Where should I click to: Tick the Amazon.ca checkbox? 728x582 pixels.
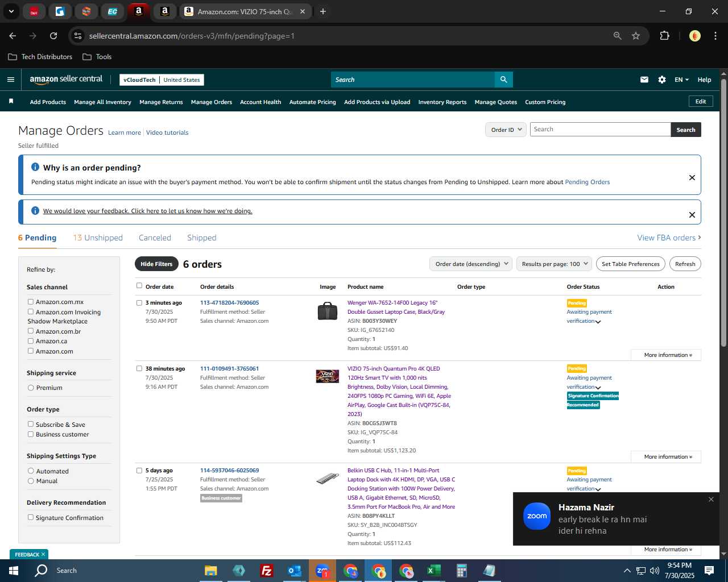[x=31, y=341]
